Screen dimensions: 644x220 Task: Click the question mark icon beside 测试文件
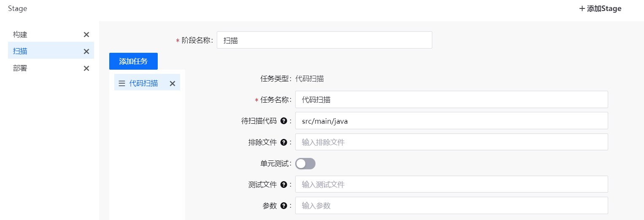[283, 185]
